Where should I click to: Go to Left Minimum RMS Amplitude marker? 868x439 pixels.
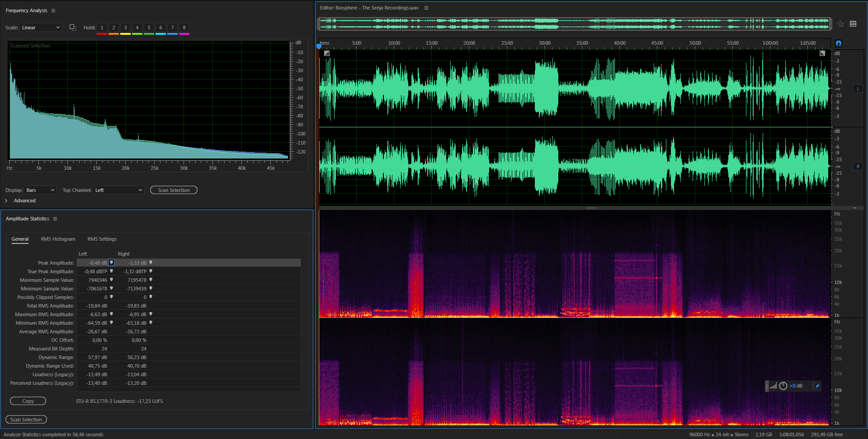pyautogui.click(x=111, y=322)
